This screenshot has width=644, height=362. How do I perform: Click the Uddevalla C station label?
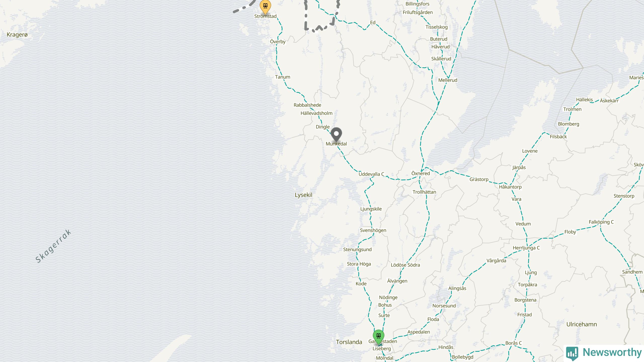pyautogui.click(x=371, y=174)
